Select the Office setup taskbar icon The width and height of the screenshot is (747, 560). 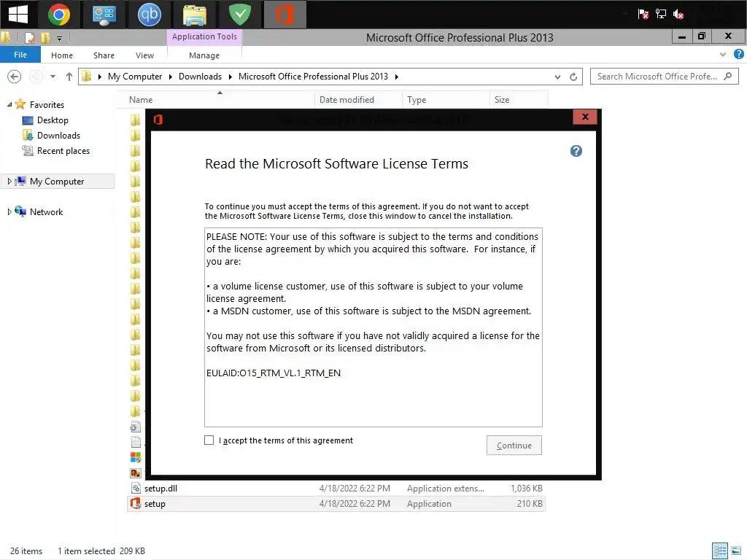[x=285, y=15]
